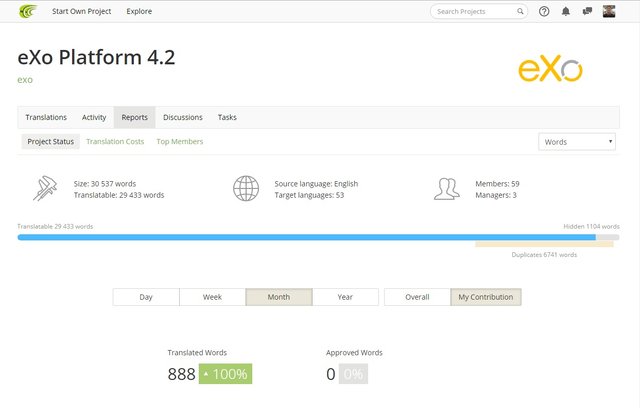Click the caliper size icon
The height and width of the screenshot is (408, 640).
[x=45, y=188]
